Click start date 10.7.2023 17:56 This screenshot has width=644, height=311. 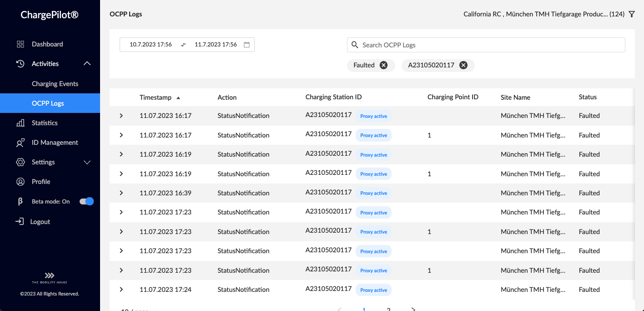tap(151, 45)
